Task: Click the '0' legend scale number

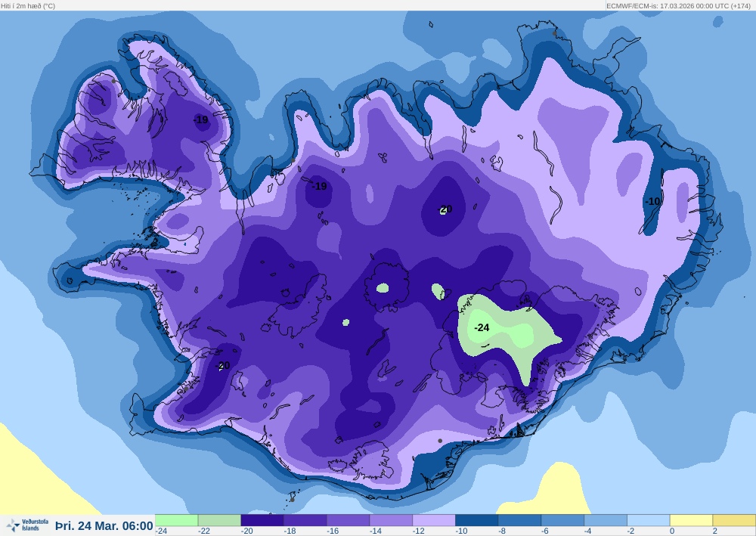Action: (672, 531)
